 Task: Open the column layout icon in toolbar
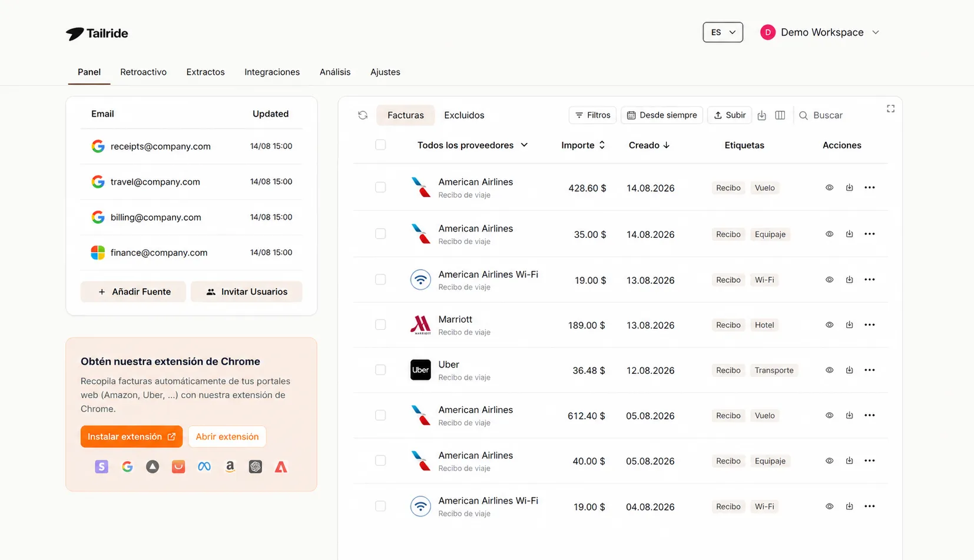click(780, 115)
